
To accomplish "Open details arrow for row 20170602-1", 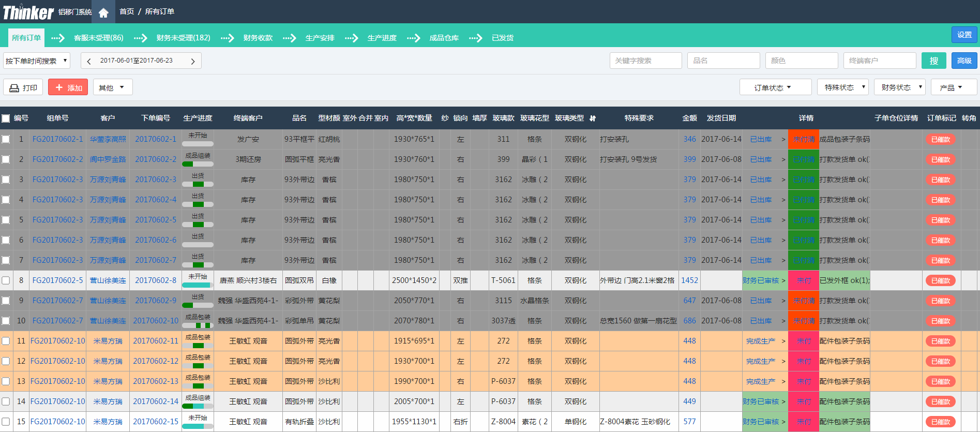I will [783, 139].
